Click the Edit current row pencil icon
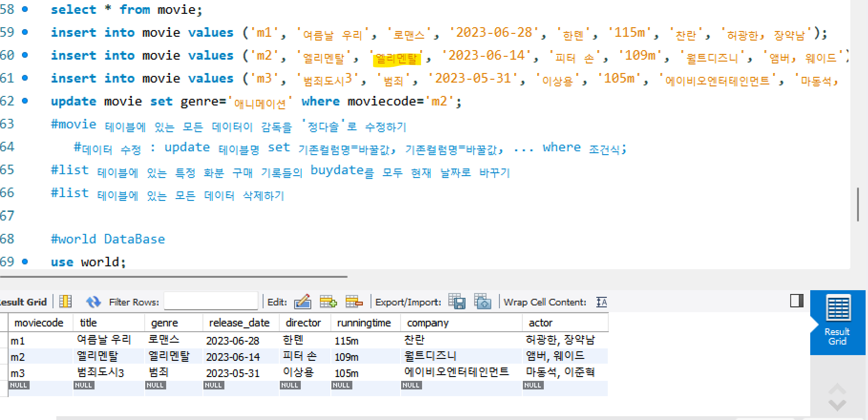 click(303, 302)
